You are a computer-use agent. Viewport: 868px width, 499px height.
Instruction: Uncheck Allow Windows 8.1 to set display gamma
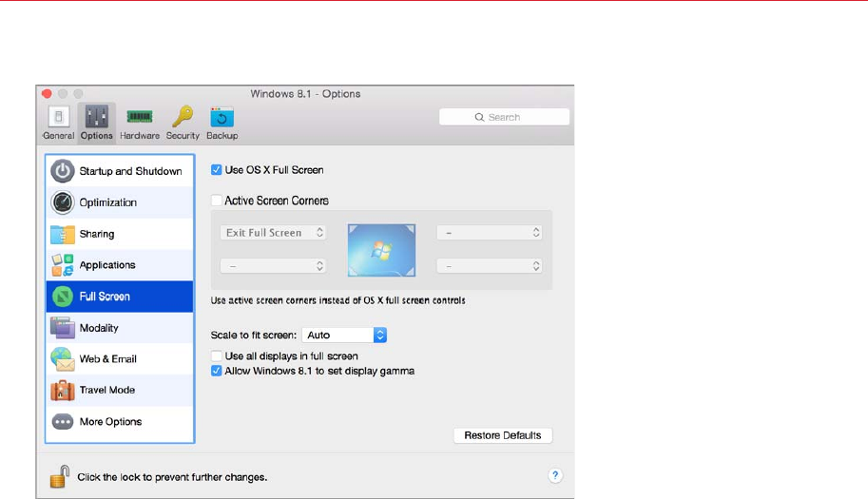(217, 371)
